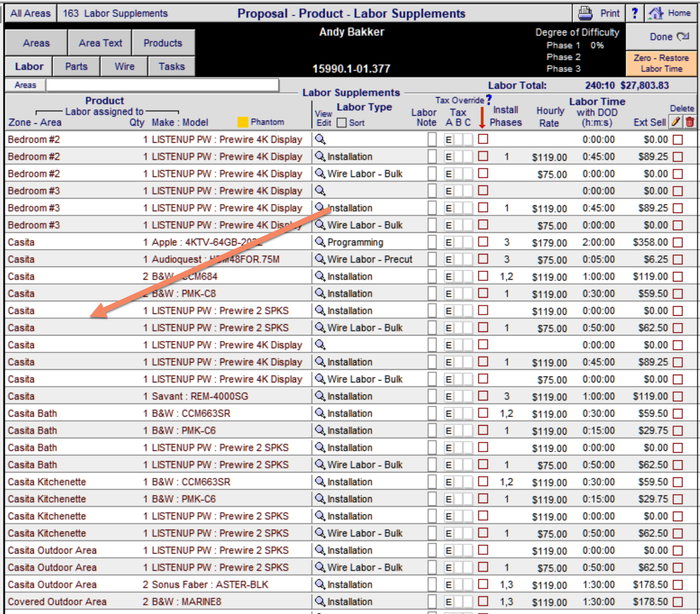700x614 pixels.
Task: Click Zero - Restore Labor Time button
Action: point(661,63)
